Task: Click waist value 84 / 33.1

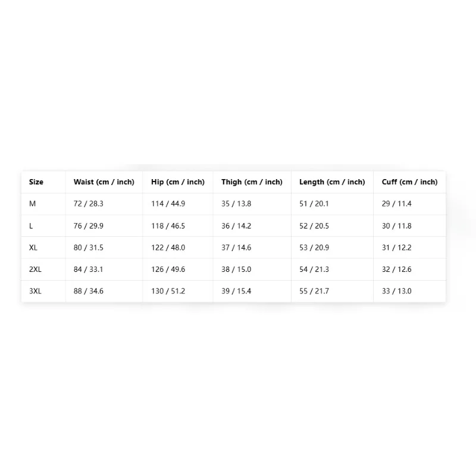Action: (x=88, y=270)
